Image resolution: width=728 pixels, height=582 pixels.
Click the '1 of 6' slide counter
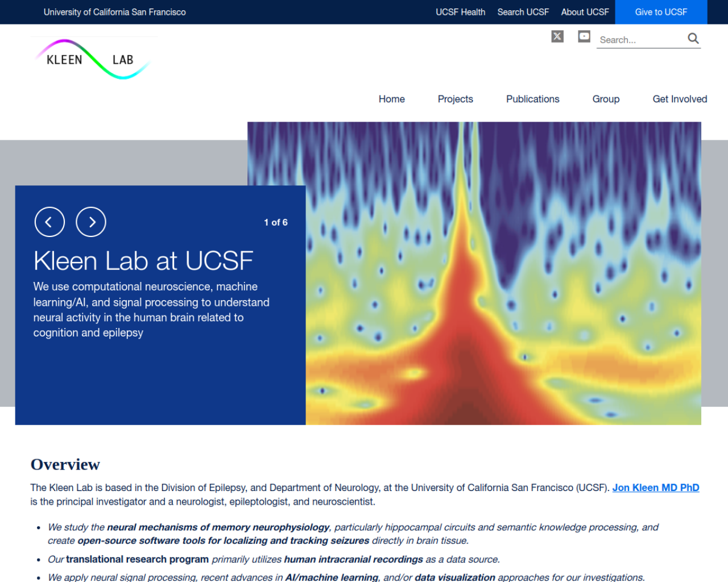tap(276, 222)
